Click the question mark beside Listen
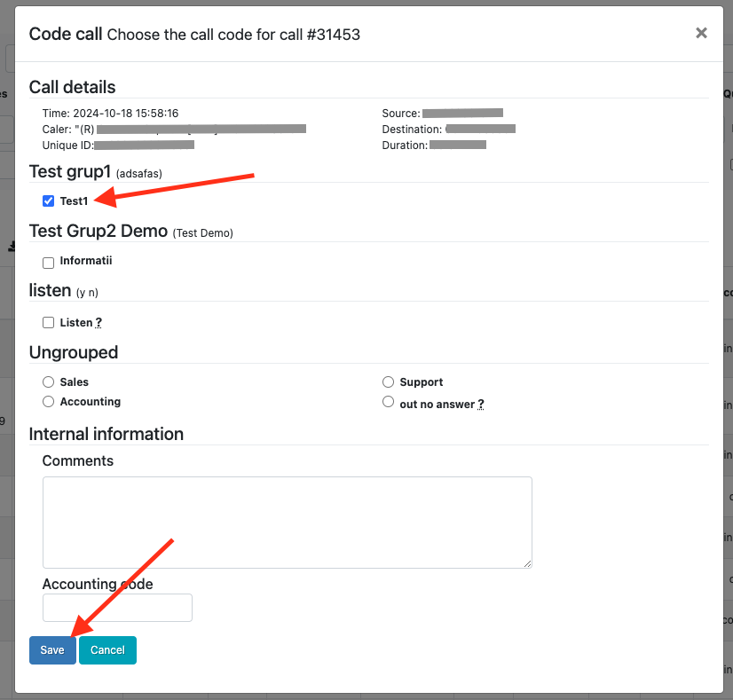This screenshot has height=700, width=733. [x=99, y=323]
